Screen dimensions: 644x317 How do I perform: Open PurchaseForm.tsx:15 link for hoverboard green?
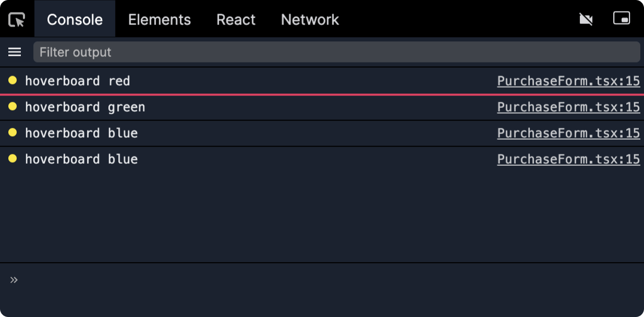pos(568,107)
